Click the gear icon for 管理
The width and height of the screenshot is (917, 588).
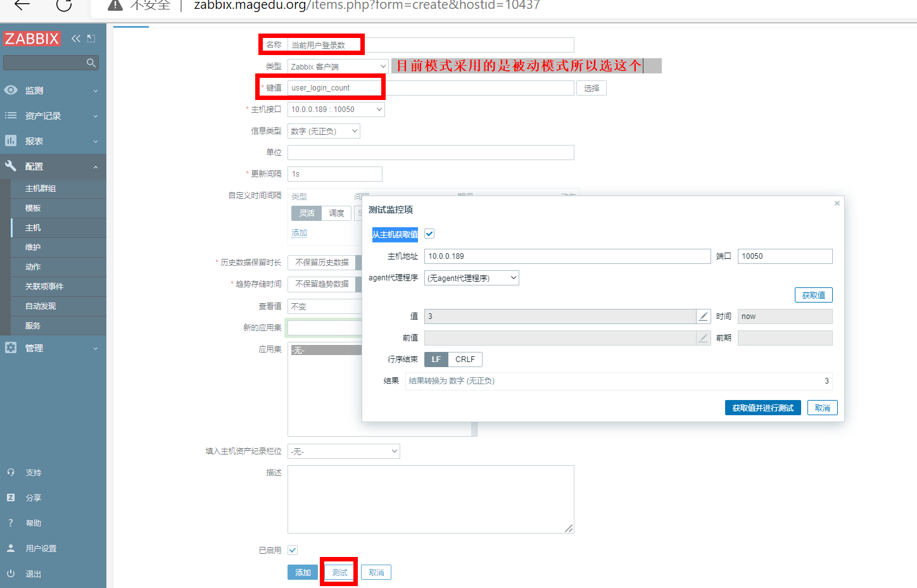[x=11, y=347]
